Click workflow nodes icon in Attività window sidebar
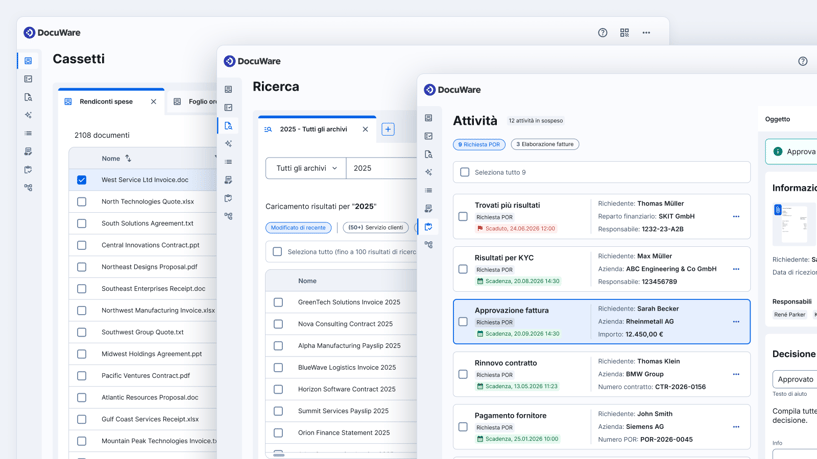 tap(428, 245)
